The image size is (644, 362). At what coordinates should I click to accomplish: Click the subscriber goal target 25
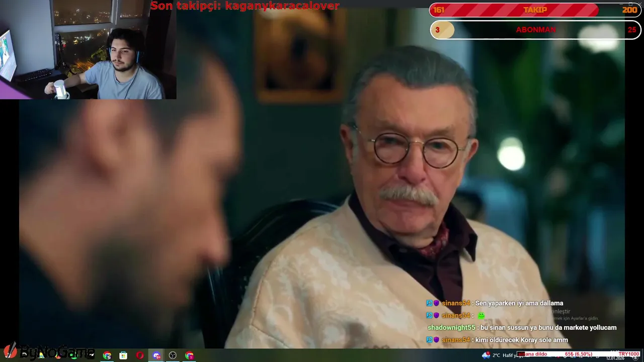pyautogui.click(x=632, y=30)
